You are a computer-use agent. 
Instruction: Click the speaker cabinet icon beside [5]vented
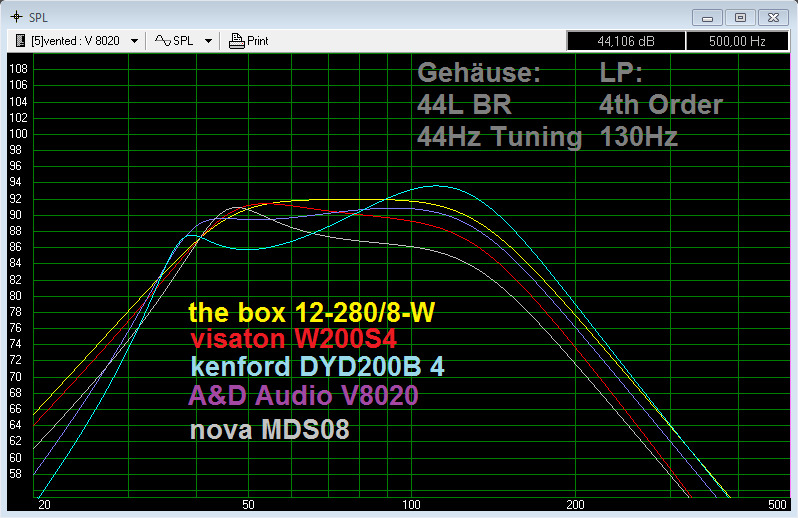[x=20, y=41]
